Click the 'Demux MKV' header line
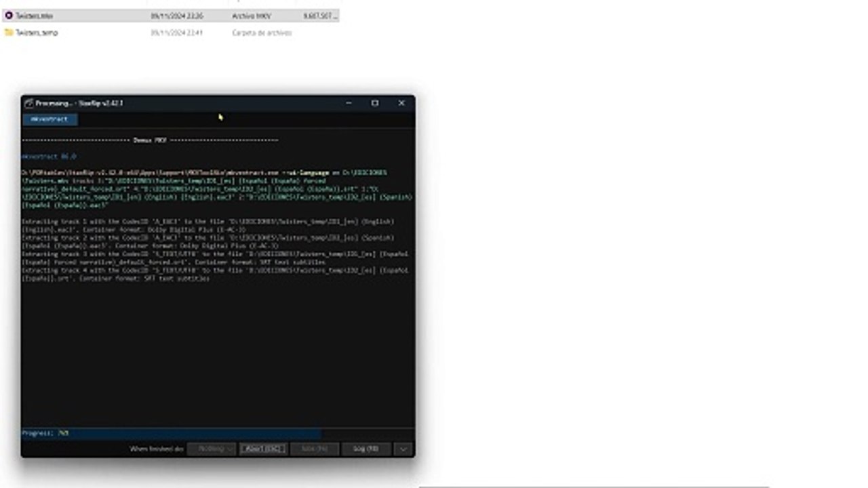Viewport: 868px width, 488px height. tap(150, 140)
